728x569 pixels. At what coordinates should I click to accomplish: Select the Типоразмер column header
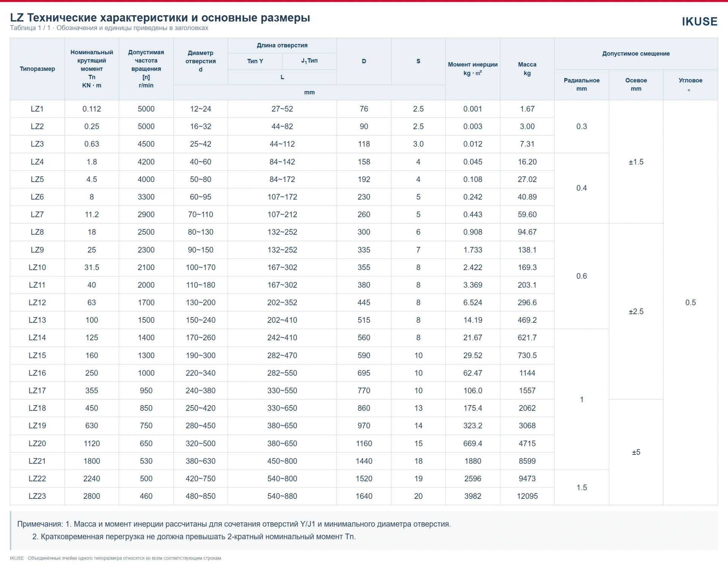coord(37,69)
